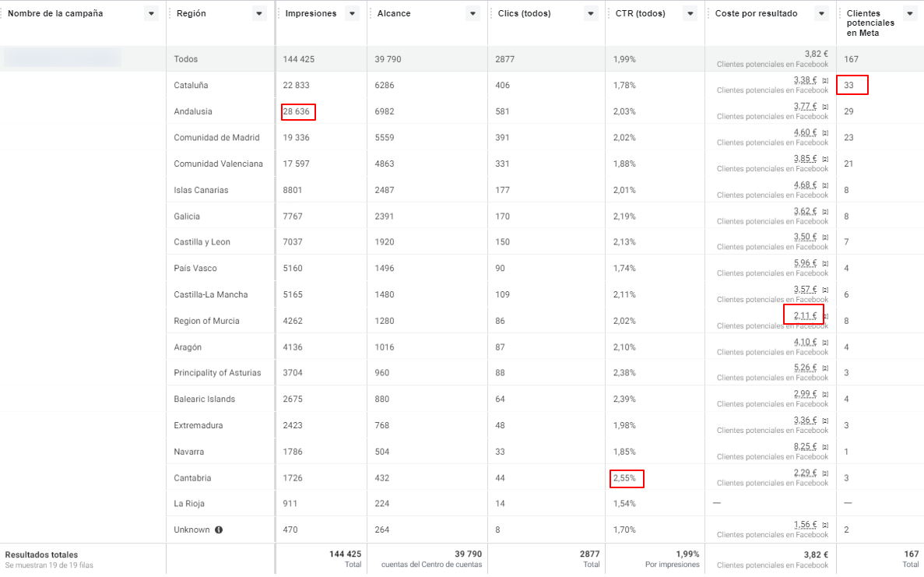Open the Región column dropdown arrow
Image resolution: width=924 pixels, height=577 pixels.
coord(259,13)
